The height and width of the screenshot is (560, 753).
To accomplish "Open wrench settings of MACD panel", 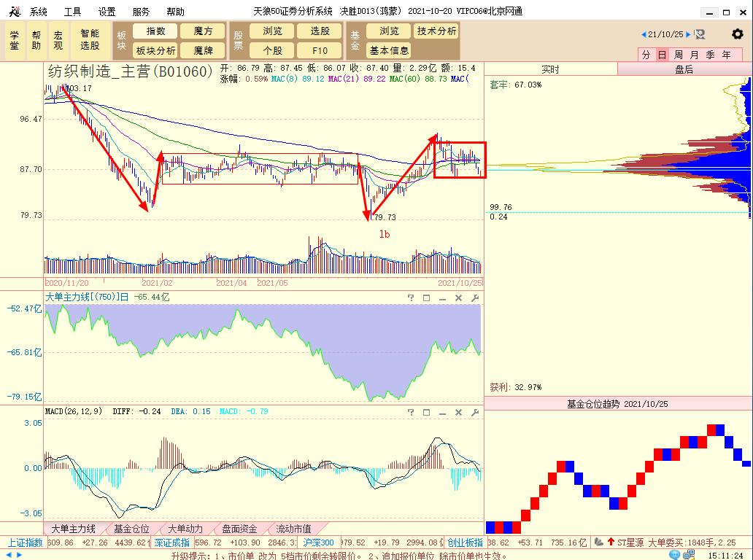I will pyautogui.click(x=475, y=412).
